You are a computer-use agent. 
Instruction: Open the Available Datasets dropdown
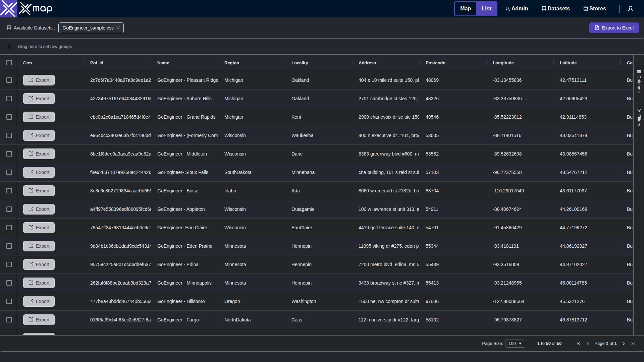(x=91, y=28)
